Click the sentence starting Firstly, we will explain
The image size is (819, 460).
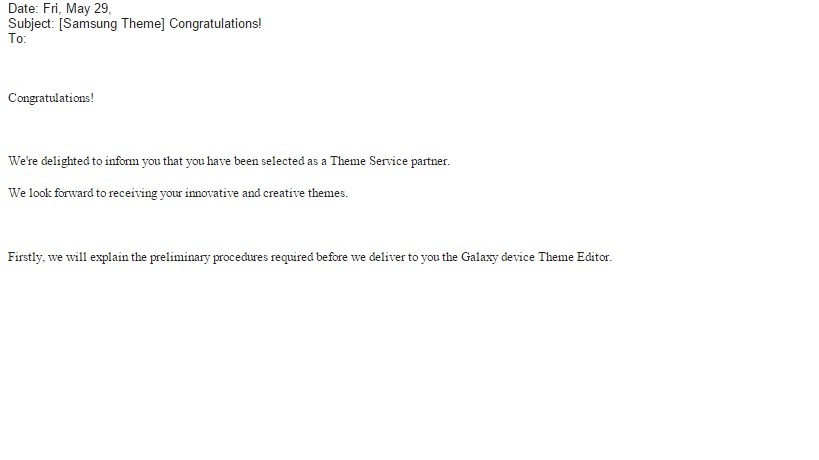pos(310,257)
